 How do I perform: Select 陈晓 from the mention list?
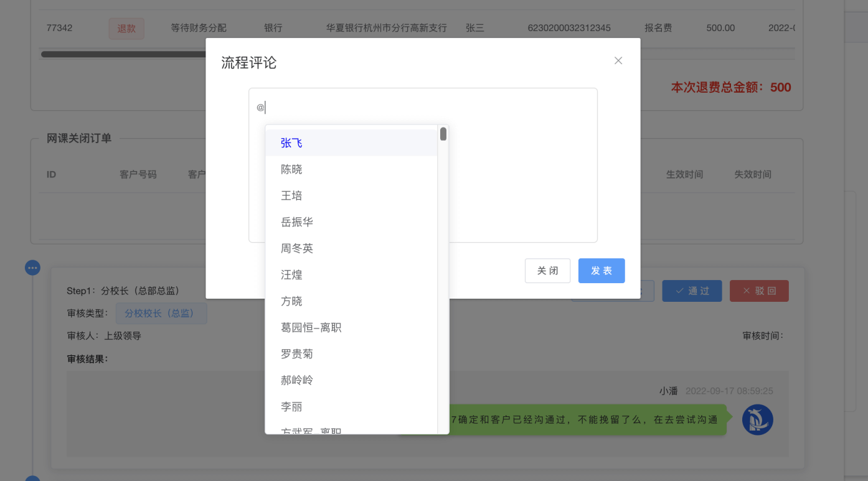click(291, 169)
